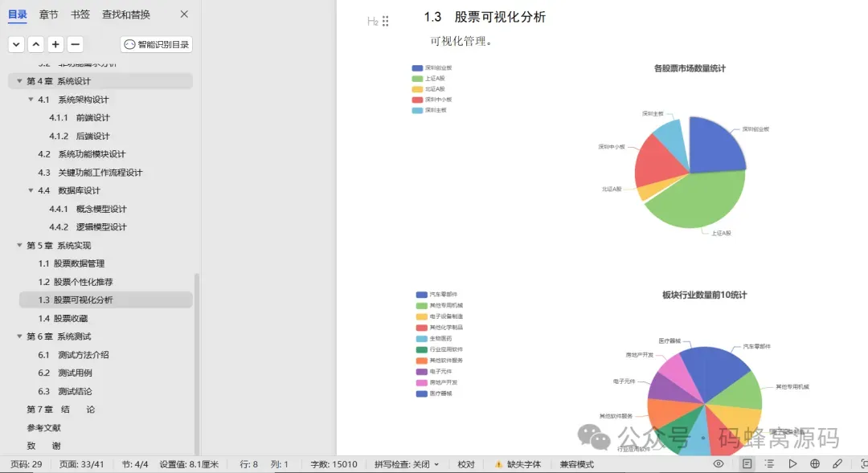The image size is (868, 473).
Task: Close the navigation pane with X
Action: pyautogui.click(x=184, y=14)
